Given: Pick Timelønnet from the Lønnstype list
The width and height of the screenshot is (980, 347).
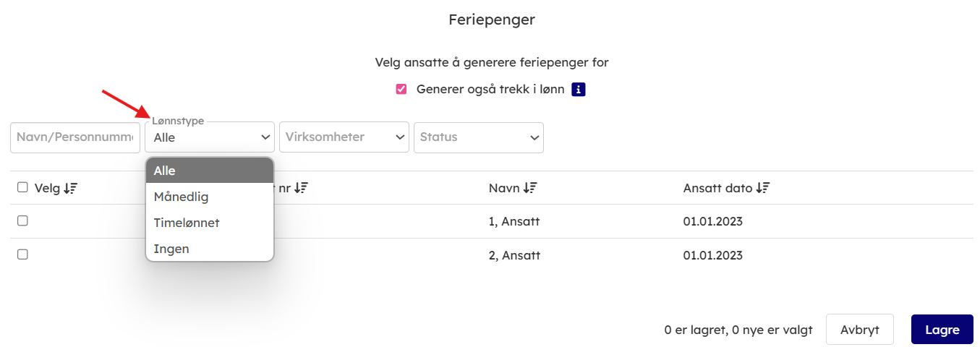Looking at the screenshot, I should [210, 223].
